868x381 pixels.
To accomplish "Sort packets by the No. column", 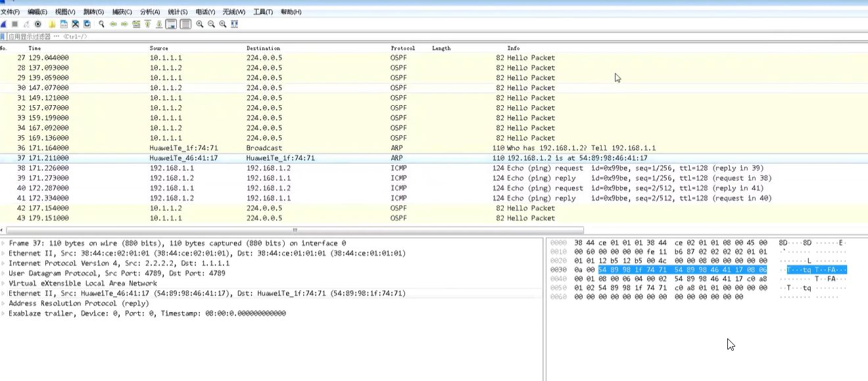I will click(x=4, y=48).
